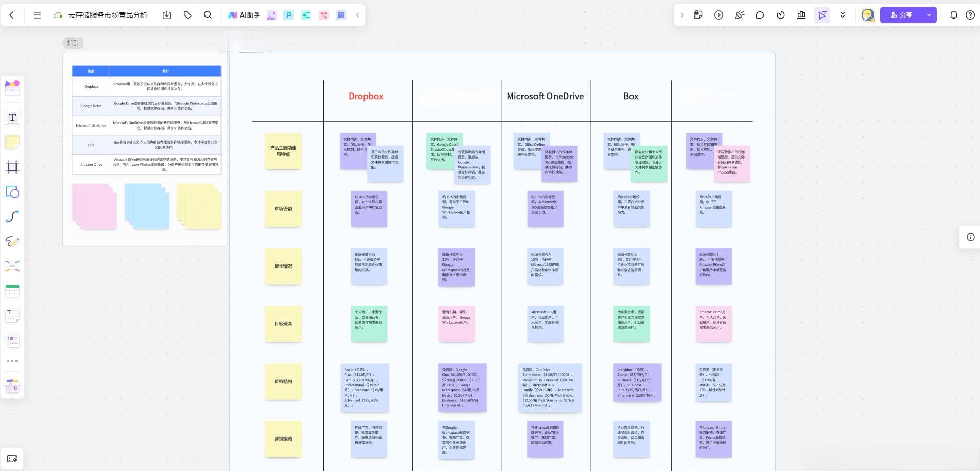Expand more tools double chevron

[843, 15]
